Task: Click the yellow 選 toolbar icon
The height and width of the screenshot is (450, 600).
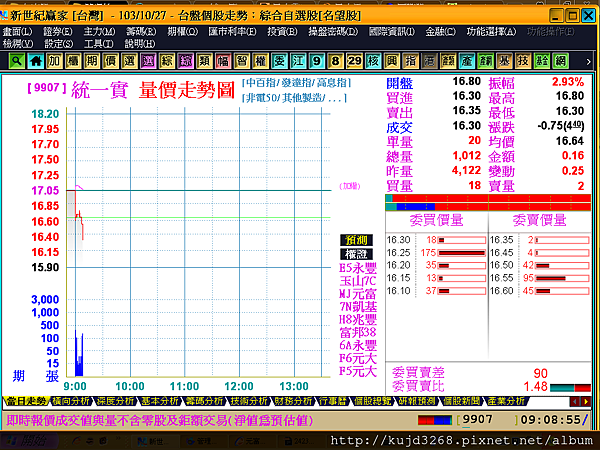Action: [129, 61]
